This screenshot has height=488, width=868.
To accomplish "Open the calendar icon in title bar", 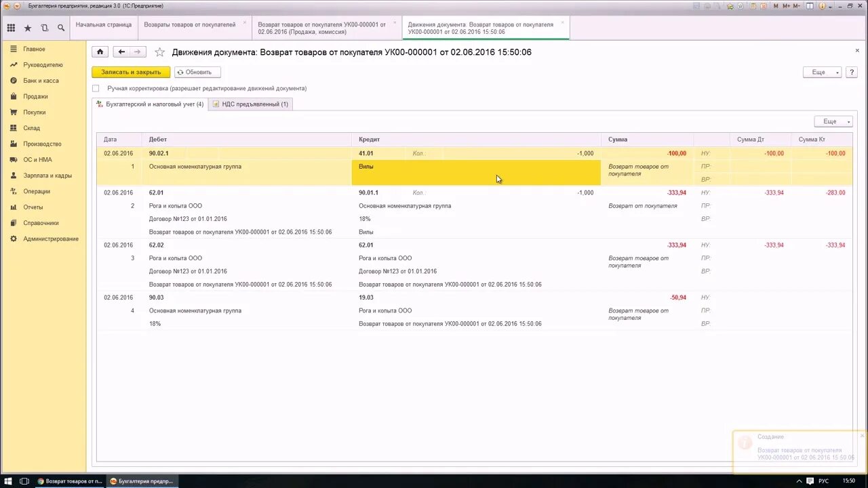I will point(763,6).
